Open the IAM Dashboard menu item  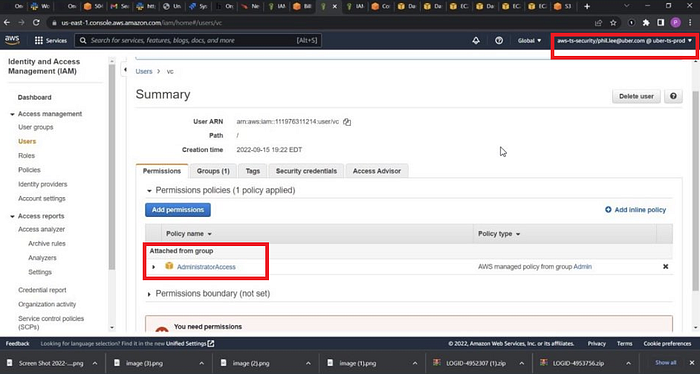pos(34,97)
